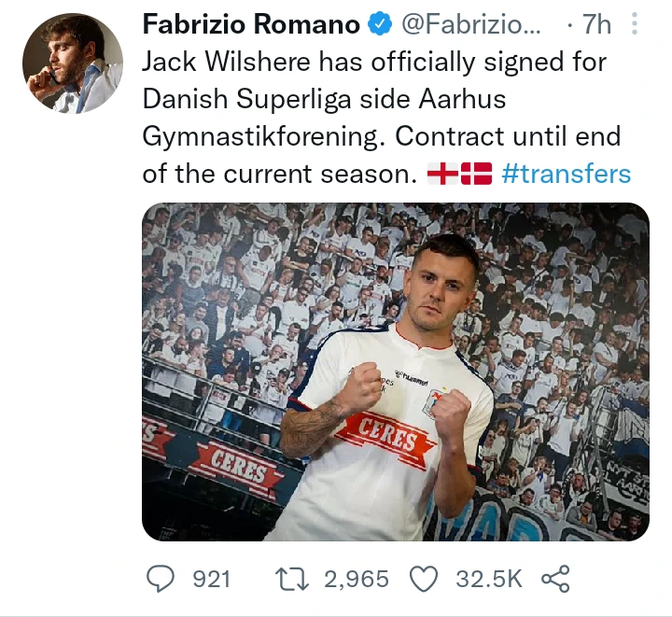Click the tweet text about Jack Wilshere
The height and width of the screenshot is (617, 672).
[x=382, y=118]
